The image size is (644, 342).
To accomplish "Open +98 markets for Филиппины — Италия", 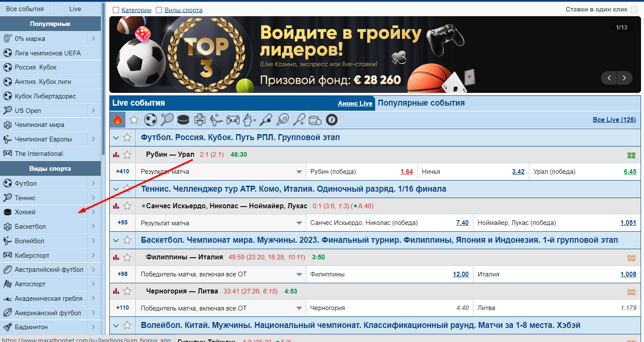I will (123, 274).
